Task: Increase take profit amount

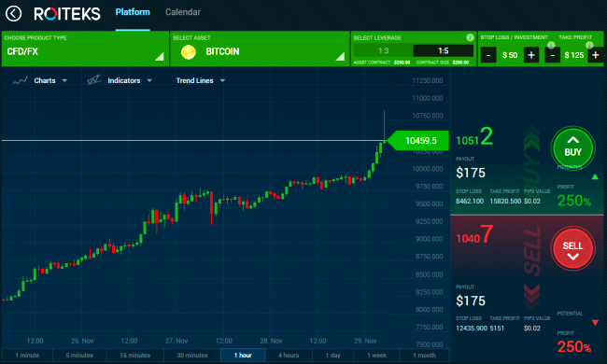Action: (x=596, y=55)
